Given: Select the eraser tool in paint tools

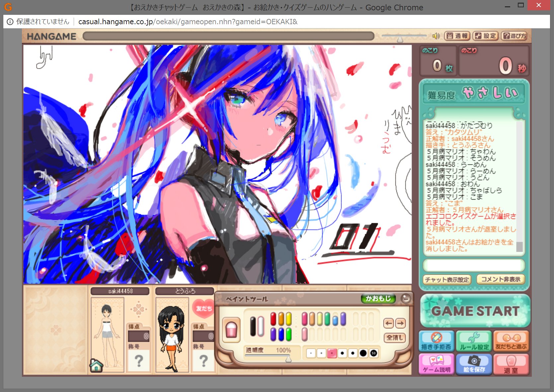Looking at the screenshot, I should pos(231,330).
